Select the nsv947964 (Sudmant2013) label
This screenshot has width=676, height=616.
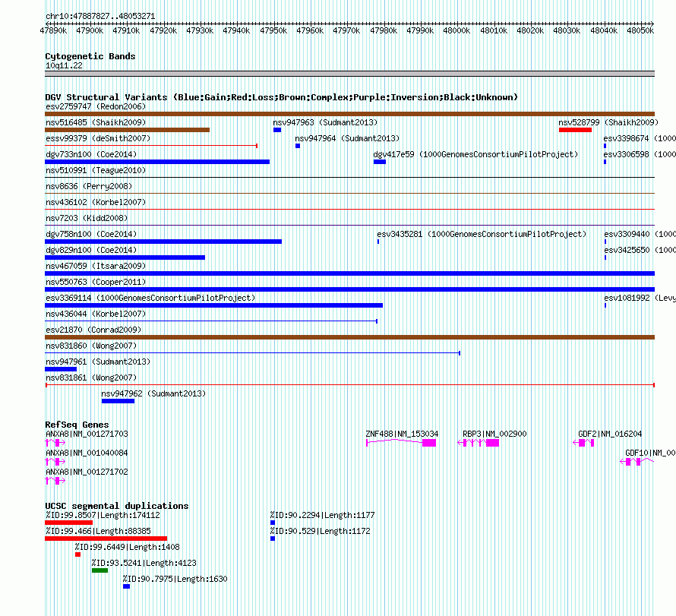(347, 138)
